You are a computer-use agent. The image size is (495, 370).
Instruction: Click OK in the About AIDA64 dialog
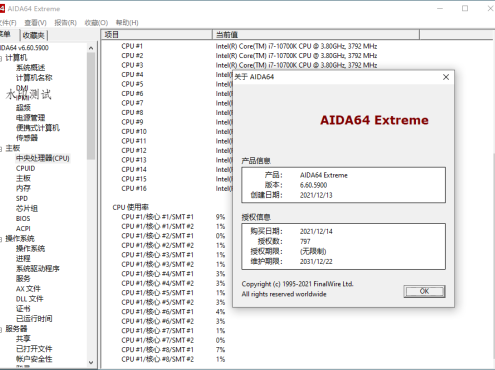(424, 291)
